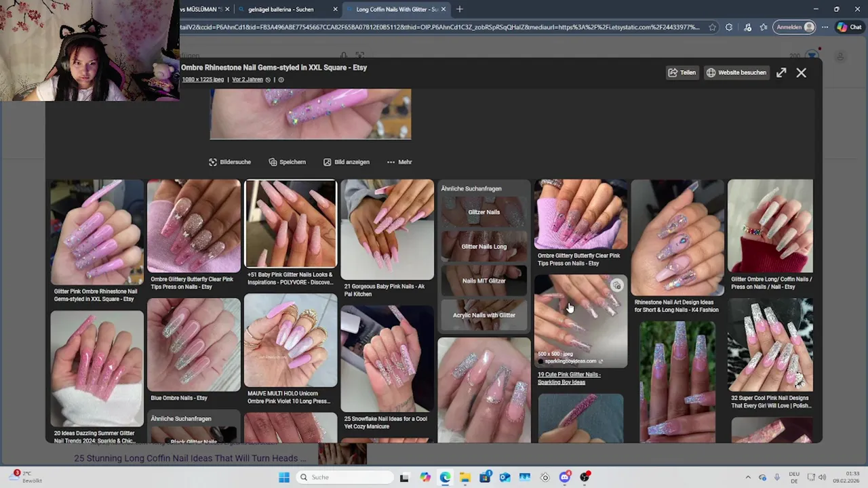Image resolution: width=868 pixels, height=488 pixels.
Task: Open volume control in tray
Action: point(822,477)
